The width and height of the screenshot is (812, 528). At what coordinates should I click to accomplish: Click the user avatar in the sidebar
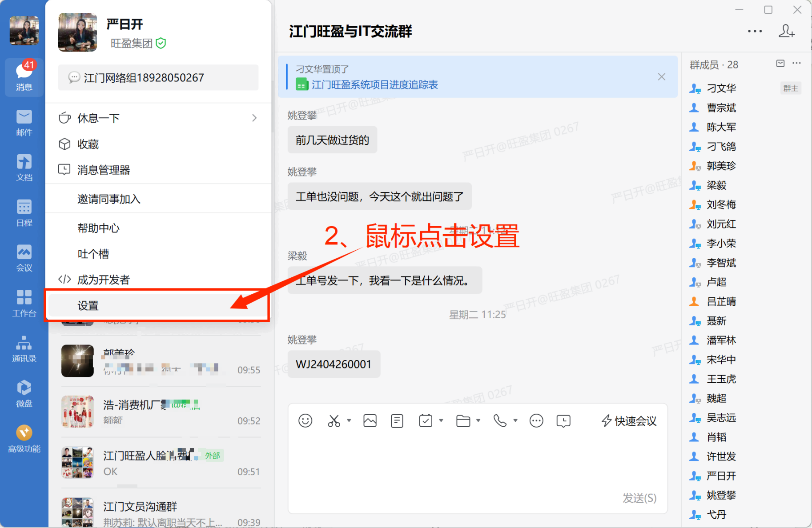pyautogui.click(x=24, y=30)
